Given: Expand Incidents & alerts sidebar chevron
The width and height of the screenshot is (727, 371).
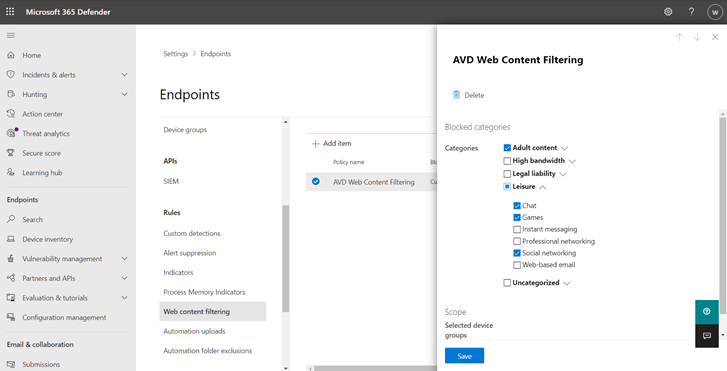Looking at the screenshot, I should pos(124,75).
